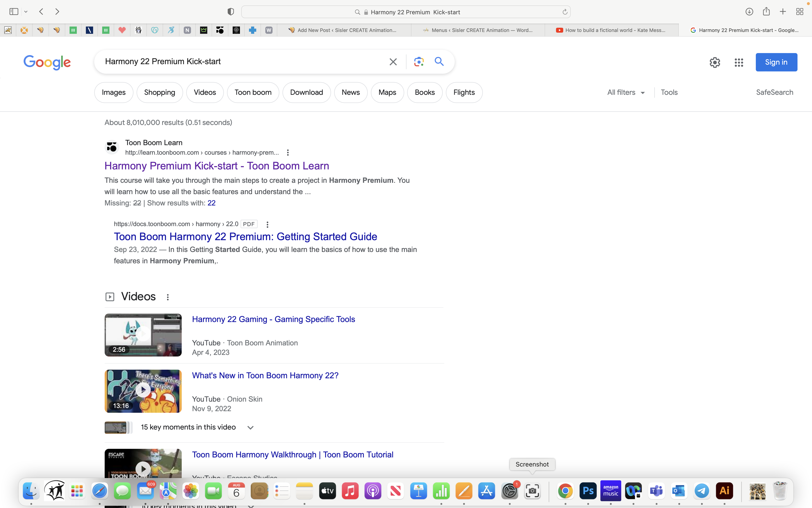Screen dimensions: 812x508
Task: Clear the search box with the X icon
Action: tap(393, 62)
